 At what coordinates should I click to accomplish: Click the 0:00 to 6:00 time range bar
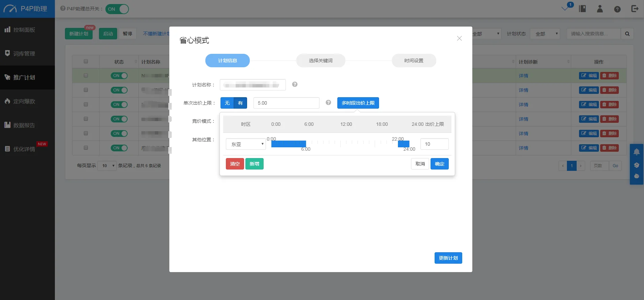point(289,144)
